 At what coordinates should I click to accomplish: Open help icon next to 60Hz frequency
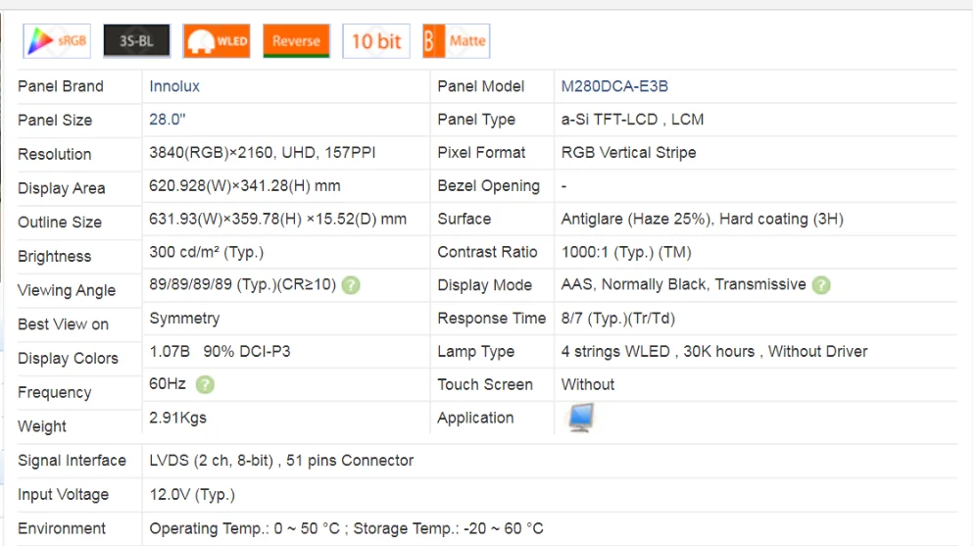205,384
